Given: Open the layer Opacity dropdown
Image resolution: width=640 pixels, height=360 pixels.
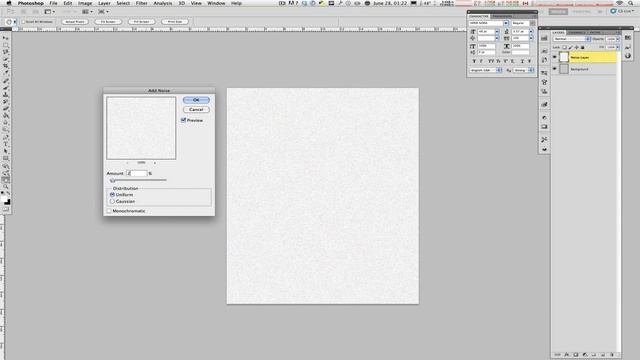Looking at the screenshot, I should 618,39.
